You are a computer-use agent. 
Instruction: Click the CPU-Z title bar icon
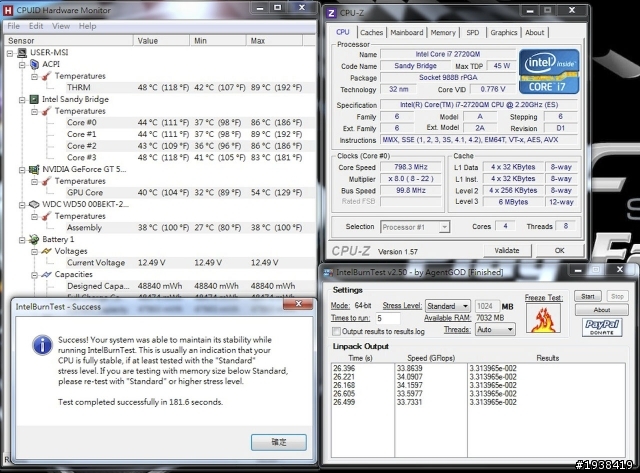click(332, 13)
